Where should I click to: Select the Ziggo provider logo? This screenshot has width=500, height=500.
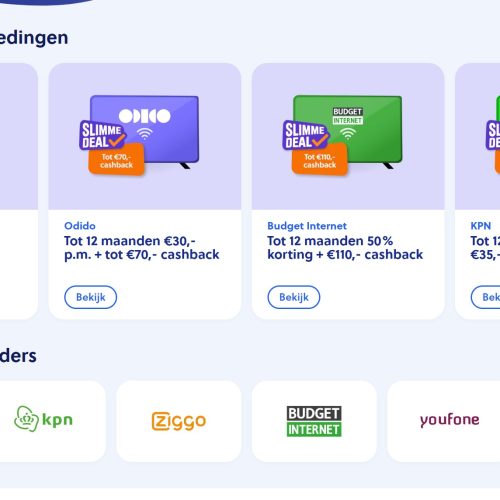pos(179,421)
